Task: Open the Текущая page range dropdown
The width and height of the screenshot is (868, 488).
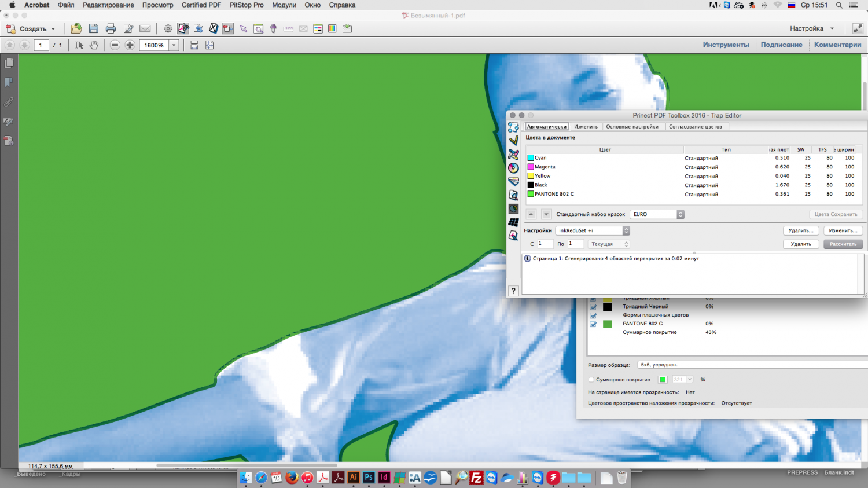Action: (609, 244)
